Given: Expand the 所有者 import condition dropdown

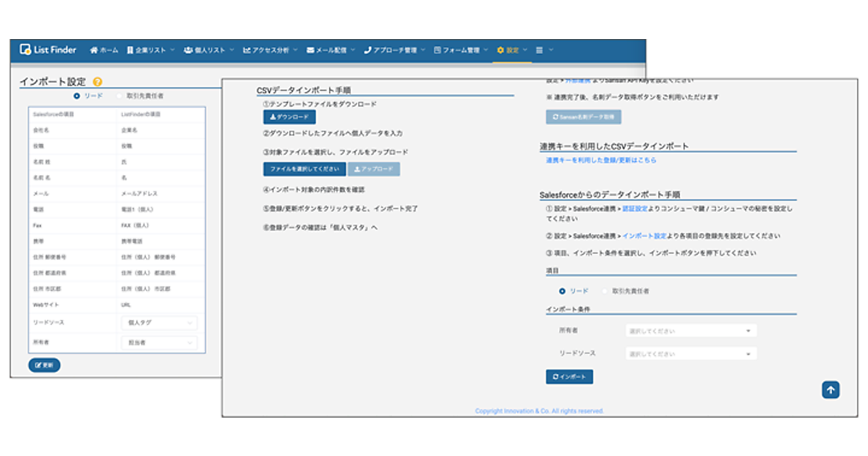Looking at the screenshot, I should pos(691,331).
